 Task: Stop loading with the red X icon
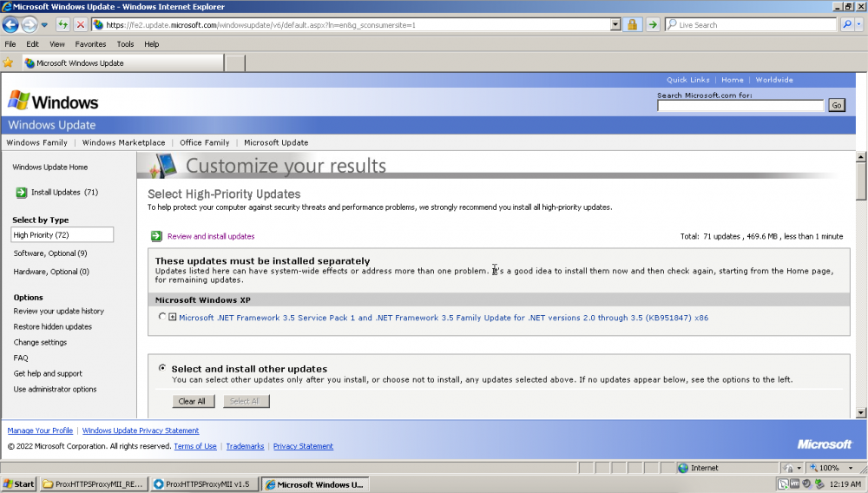click(x=80, y=25)
